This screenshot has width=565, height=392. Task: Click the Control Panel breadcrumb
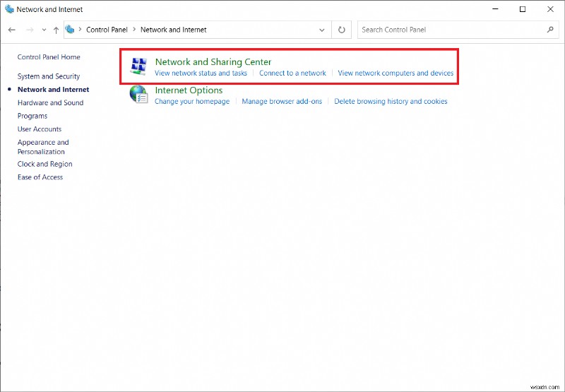[x=107, y=30]
